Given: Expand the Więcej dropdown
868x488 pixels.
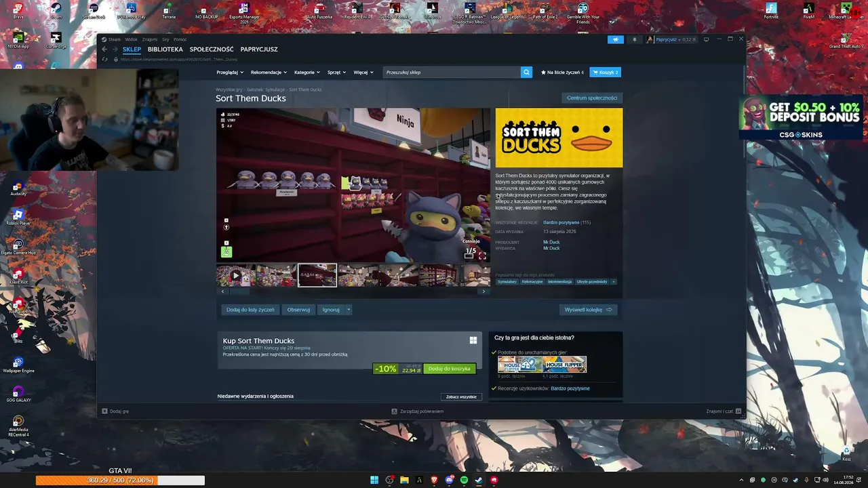Looking at the screenshot, I should coord(363,72).
